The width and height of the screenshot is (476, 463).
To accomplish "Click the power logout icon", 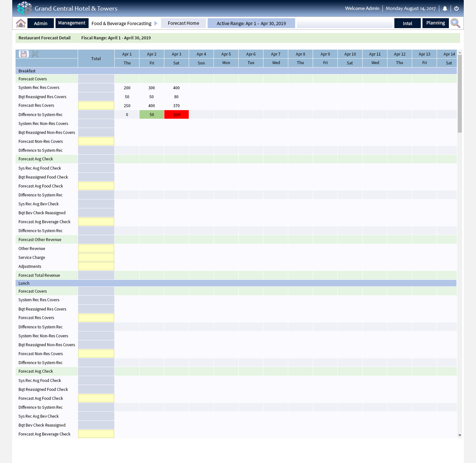I will 456,9.
